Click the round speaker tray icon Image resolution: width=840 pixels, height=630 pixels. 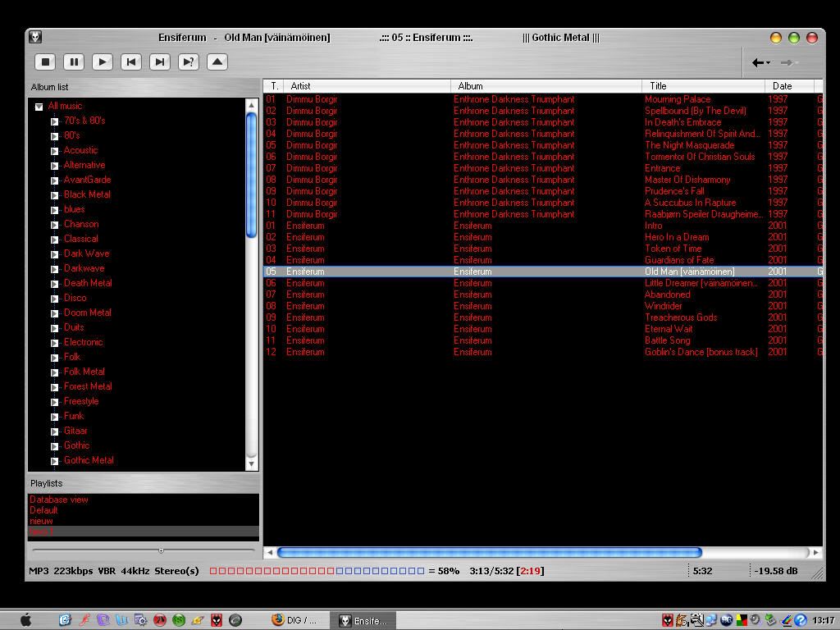(x=756, y=620)
